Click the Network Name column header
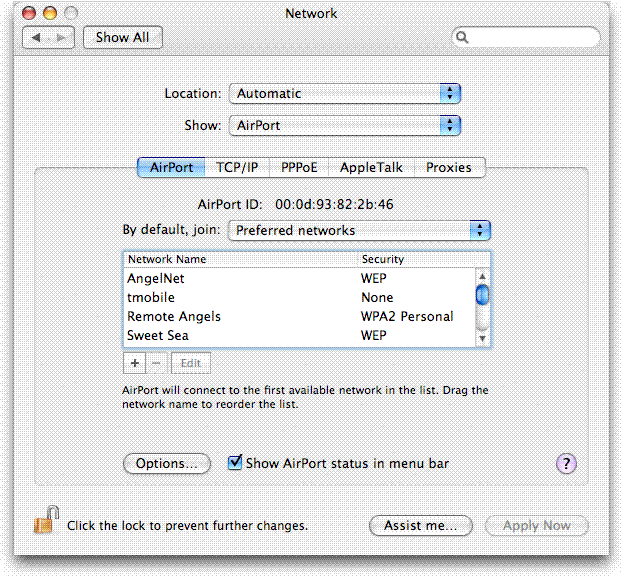The image size is (623, 578). [x=240, y=259]
